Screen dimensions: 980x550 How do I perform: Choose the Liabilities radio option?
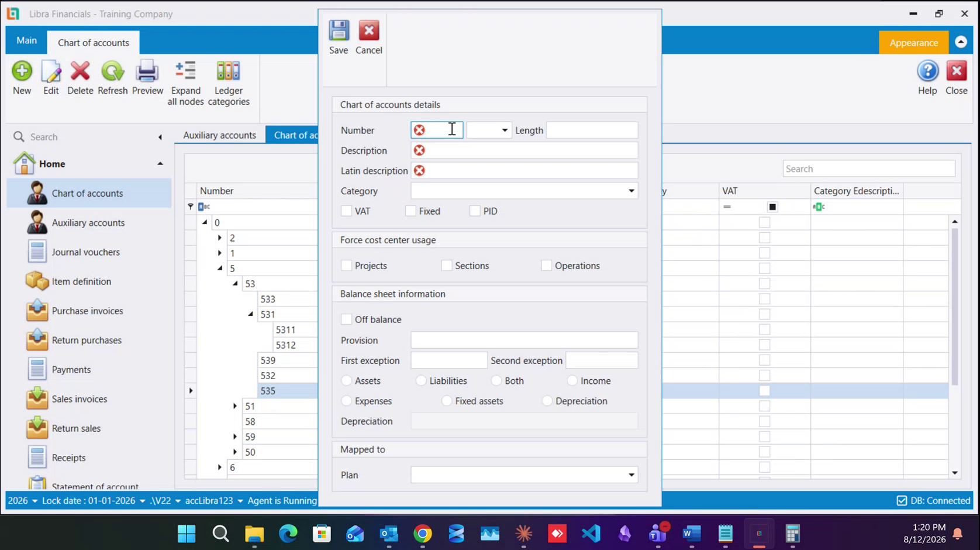[421, 381]
